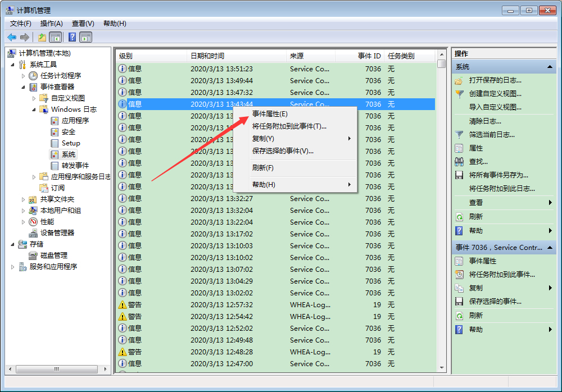
Task: Open the 查看(V) menu
Action: pyautogui.click(x=81, y=23)
